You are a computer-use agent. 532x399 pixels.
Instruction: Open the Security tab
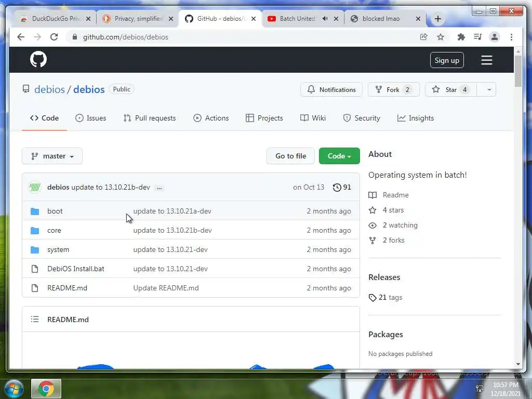click(362, 118)
